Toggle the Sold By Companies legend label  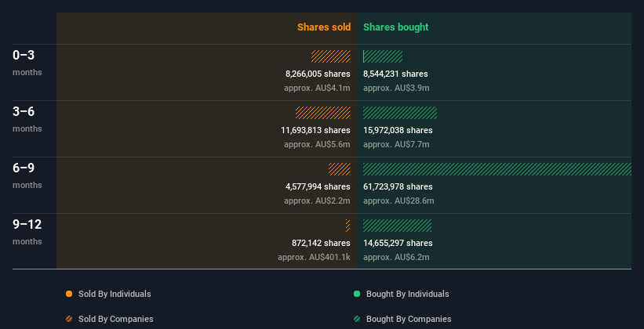116,319
